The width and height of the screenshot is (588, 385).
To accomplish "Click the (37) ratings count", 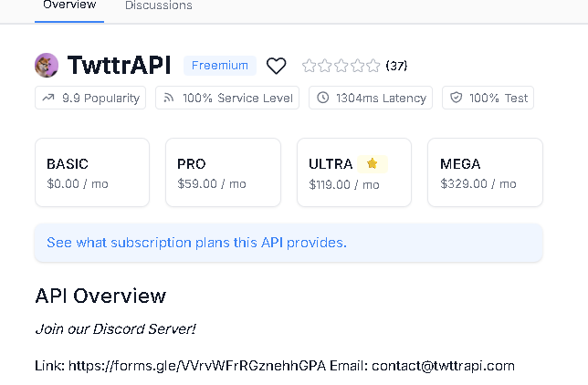I will [x=396, y=66].
